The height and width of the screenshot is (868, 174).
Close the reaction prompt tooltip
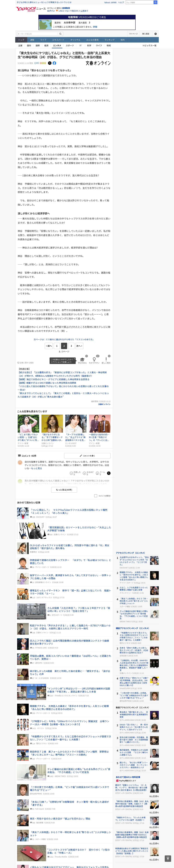74,359
